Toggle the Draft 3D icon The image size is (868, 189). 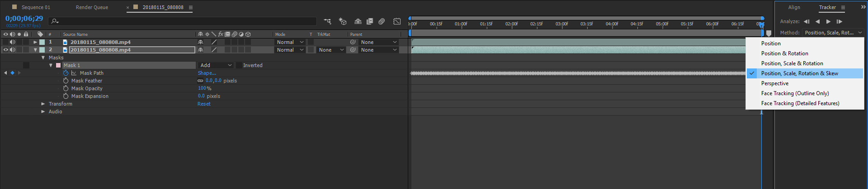point(343,21)
